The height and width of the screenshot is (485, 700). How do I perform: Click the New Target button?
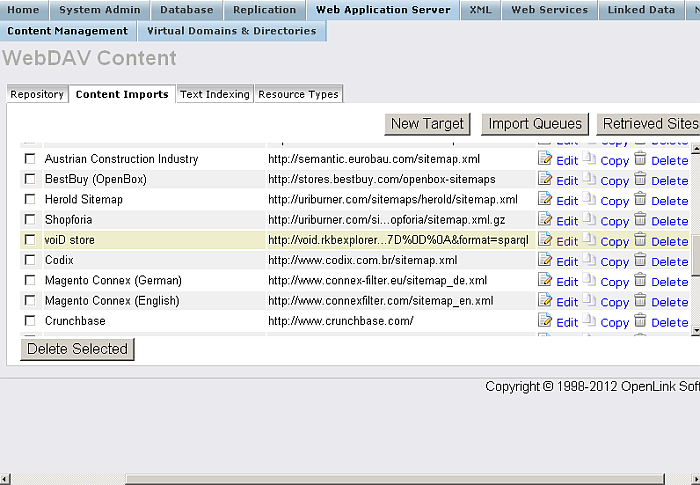point(427,124)
